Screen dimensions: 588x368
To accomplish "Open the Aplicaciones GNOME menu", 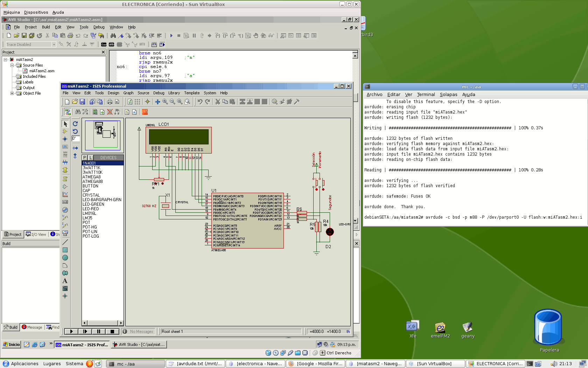I will [21, 364].
